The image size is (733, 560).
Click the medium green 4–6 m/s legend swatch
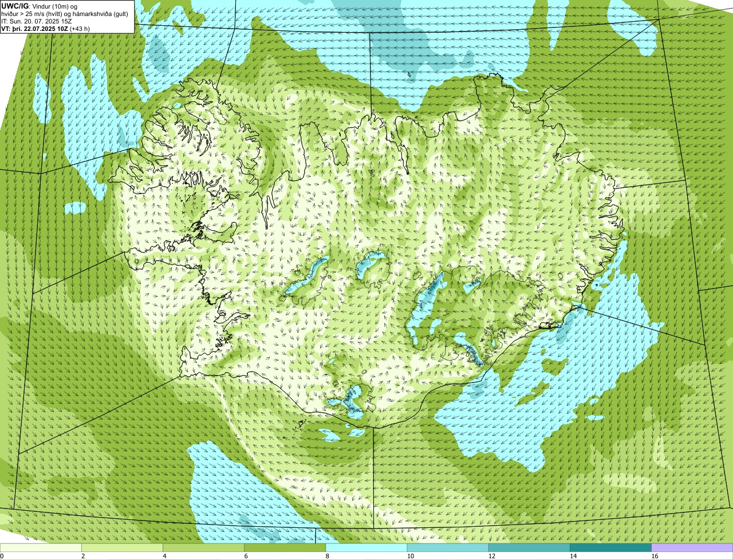pyautogui.click(x=204, y=548)
